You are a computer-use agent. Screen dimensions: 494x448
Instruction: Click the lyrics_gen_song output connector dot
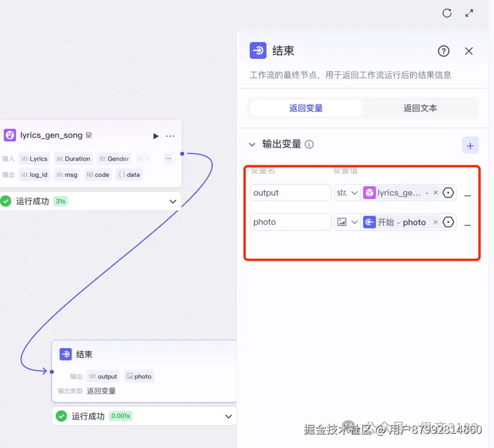(182, 154)
